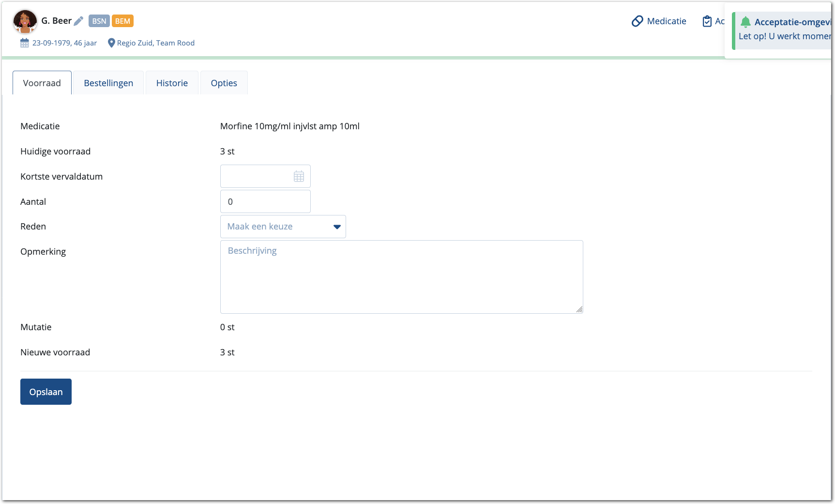Open the patient avatar photo
This screenshot has height=504, width=835.
[25, 22]
